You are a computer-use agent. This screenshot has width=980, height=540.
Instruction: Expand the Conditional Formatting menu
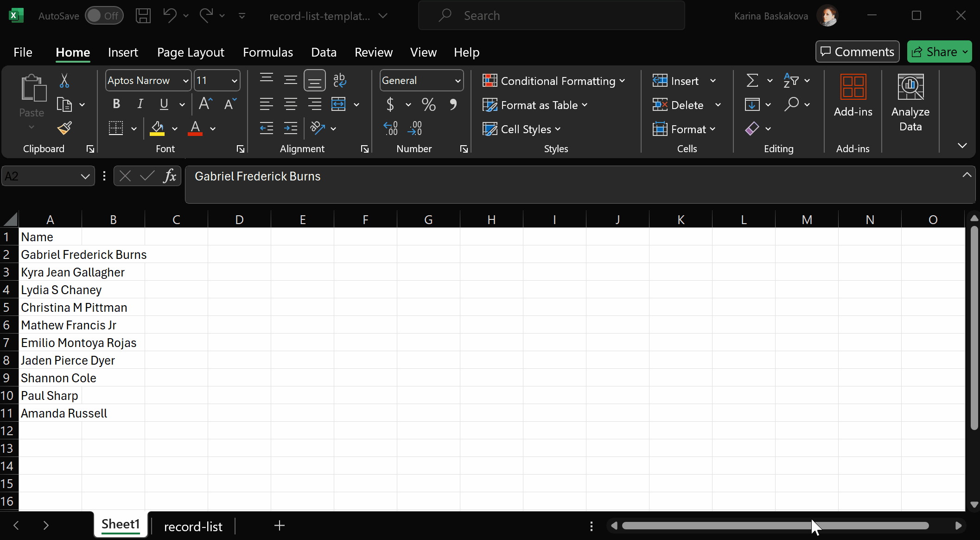554,81
